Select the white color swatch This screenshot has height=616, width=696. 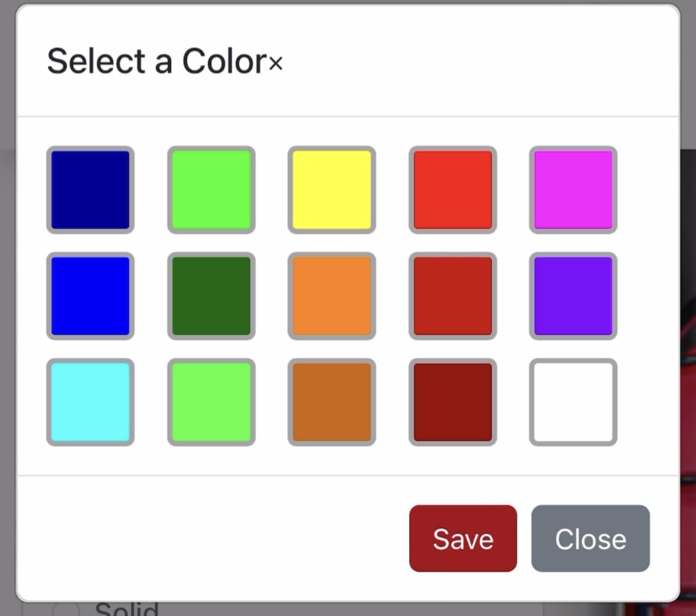(x=573, y=402)
